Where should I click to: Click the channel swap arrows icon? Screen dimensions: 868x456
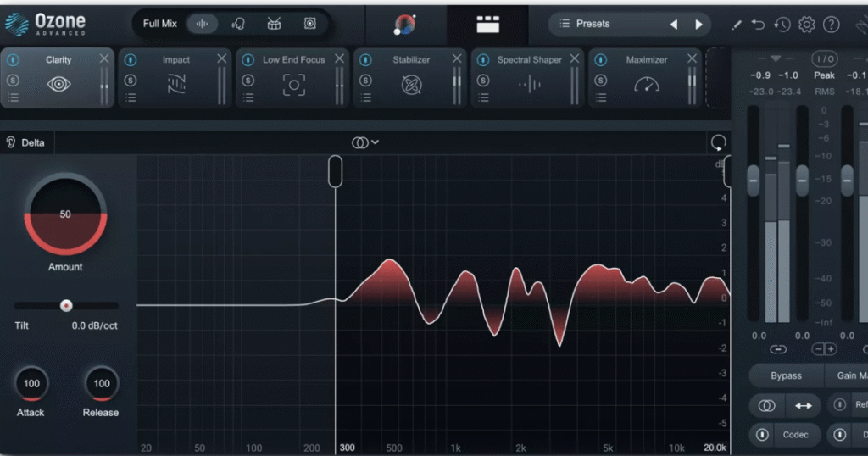804,406
